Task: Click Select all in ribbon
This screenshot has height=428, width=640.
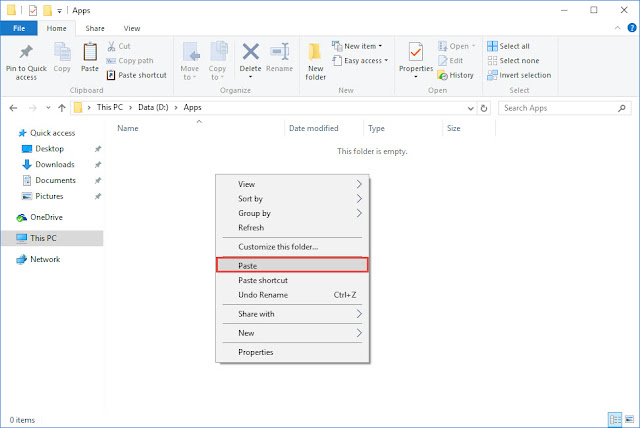Action: [x=508, y=46]
